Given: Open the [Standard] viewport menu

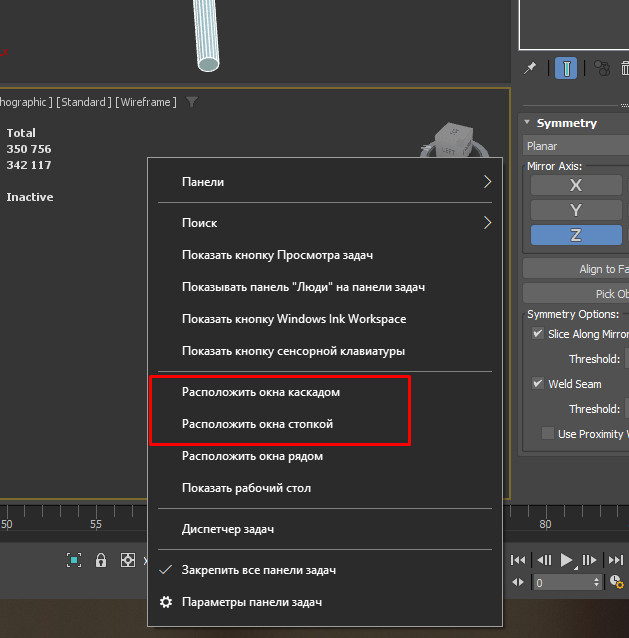Looking at the screenshot, I should [x=84, y=102].
